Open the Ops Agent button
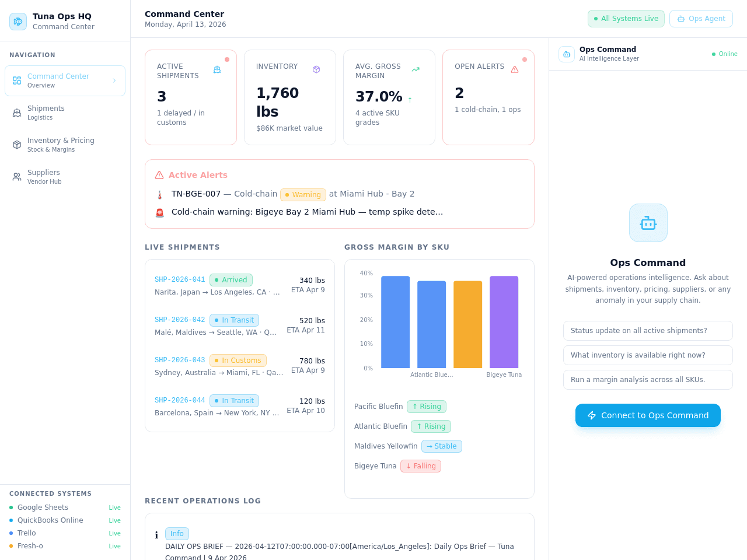The image size is (747, 560). [x=701, y=19]
